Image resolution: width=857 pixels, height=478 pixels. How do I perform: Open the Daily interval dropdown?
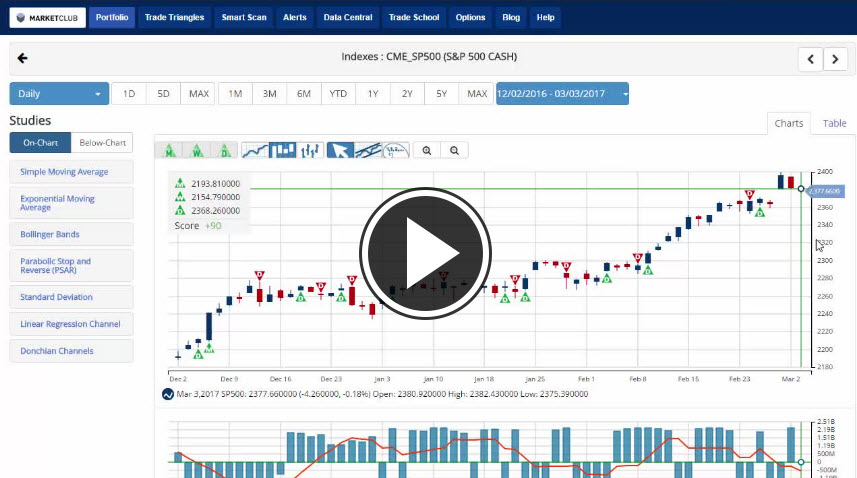point(59,94)
